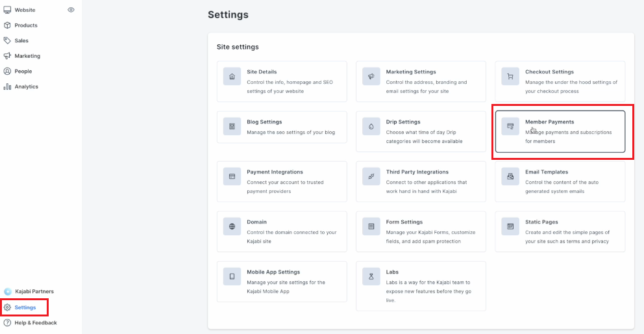Screen dimensions: 644x334
Task: Open the Member Payments card
Action: [560, 132]
